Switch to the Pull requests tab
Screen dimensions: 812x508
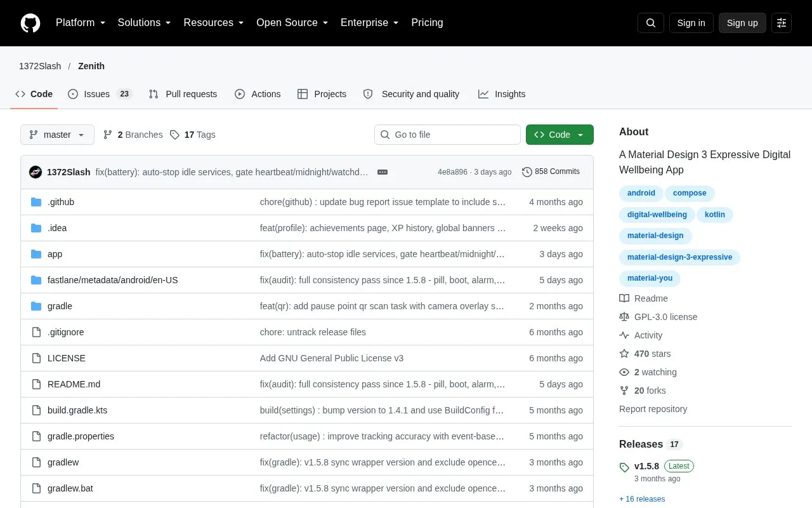pos(183,94)
